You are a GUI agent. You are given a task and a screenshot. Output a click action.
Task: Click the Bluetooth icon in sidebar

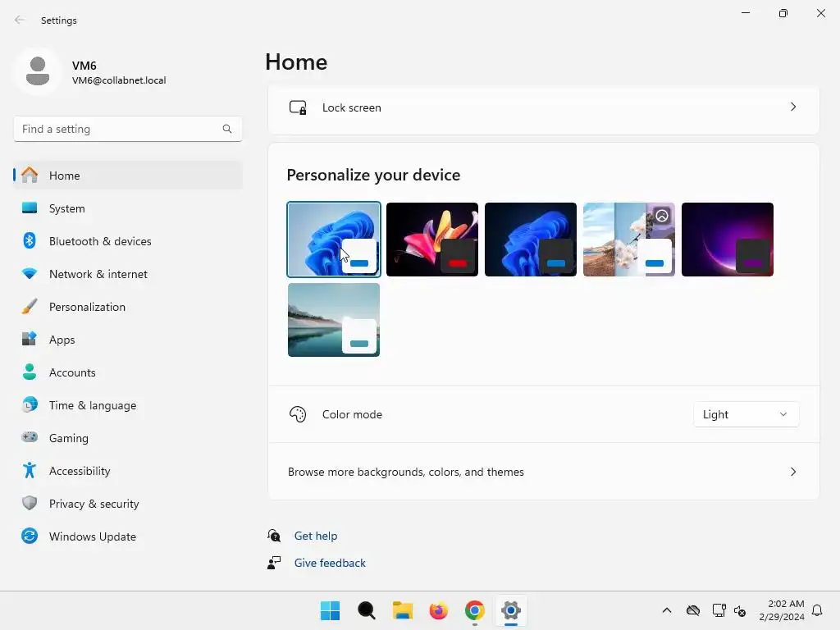click(30, 240)
